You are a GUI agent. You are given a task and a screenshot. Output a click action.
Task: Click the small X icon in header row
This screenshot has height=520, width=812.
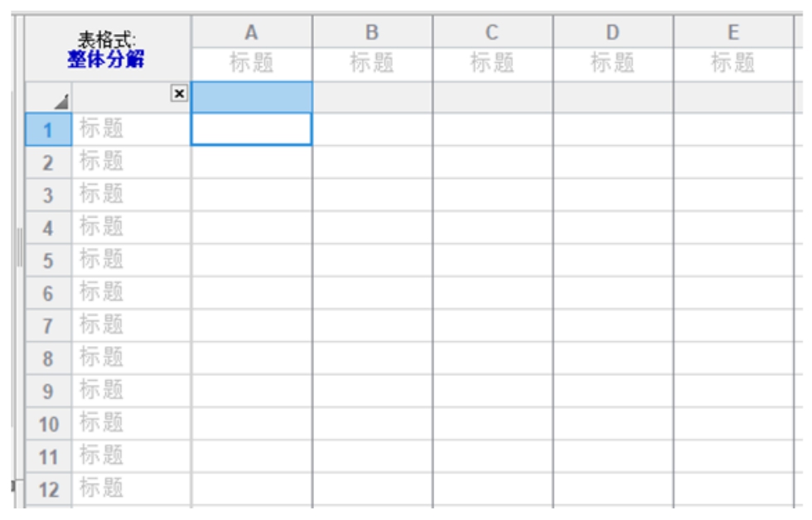pyautogui.click(x=179, y=94)
